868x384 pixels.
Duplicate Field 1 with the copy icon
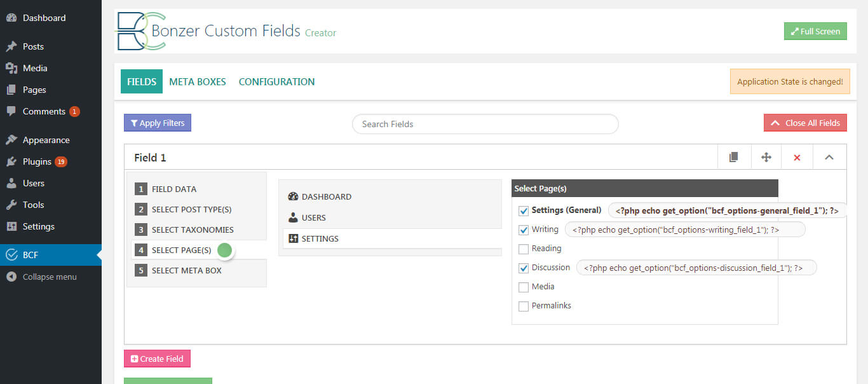click(x=734, y=157)
